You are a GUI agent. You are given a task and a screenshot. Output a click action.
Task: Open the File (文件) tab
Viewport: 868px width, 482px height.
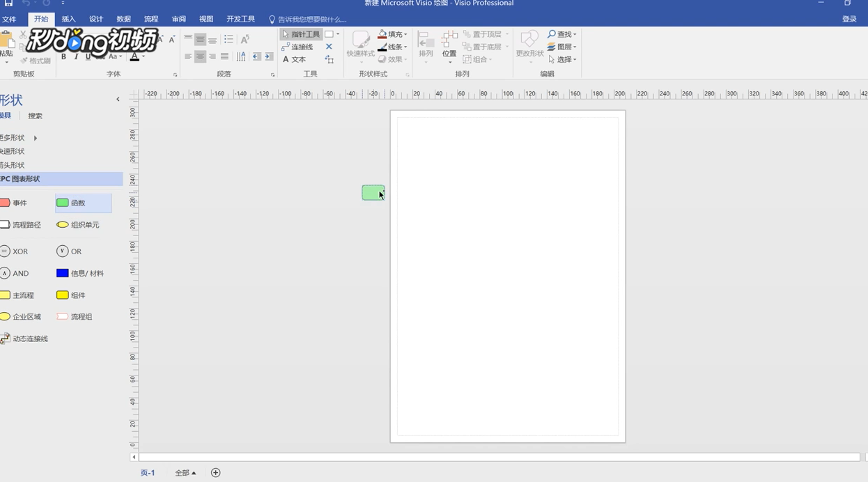point(10,20)
